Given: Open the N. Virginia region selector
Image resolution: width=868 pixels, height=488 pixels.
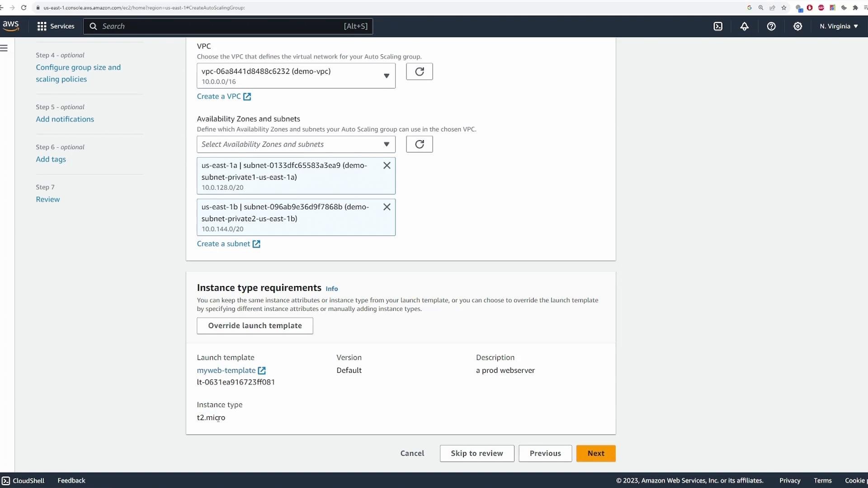Looking at the screenshot, I should [x=839, y=26].
